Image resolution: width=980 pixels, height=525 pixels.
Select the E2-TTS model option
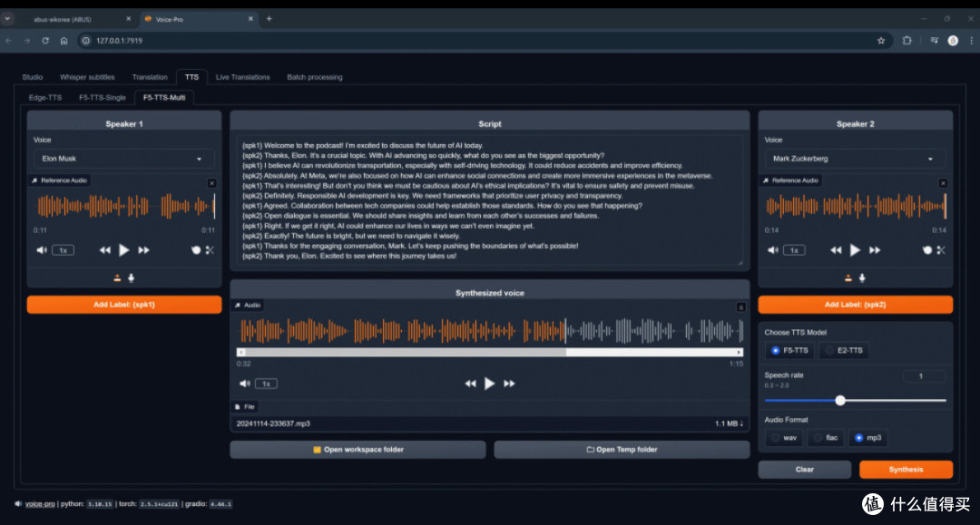845,351
